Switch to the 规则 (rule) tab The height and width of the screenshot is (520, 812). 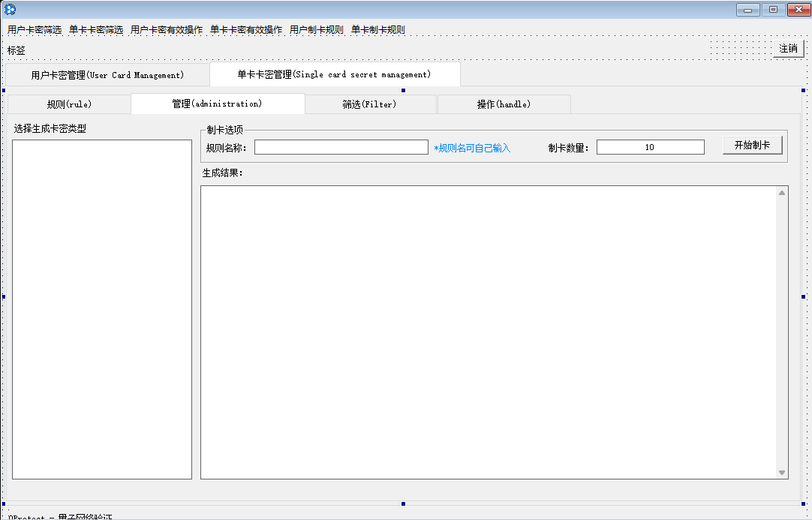click(69, 104)
